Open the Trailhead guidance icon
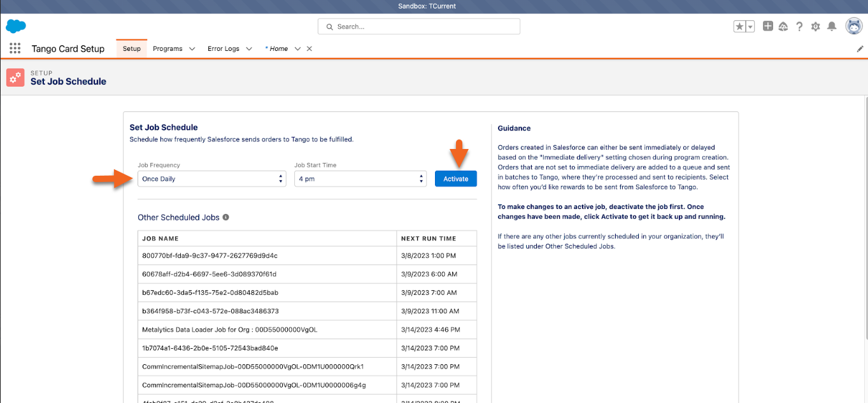Viewport: 868px width, 403px height. click(x=783, y=26)
